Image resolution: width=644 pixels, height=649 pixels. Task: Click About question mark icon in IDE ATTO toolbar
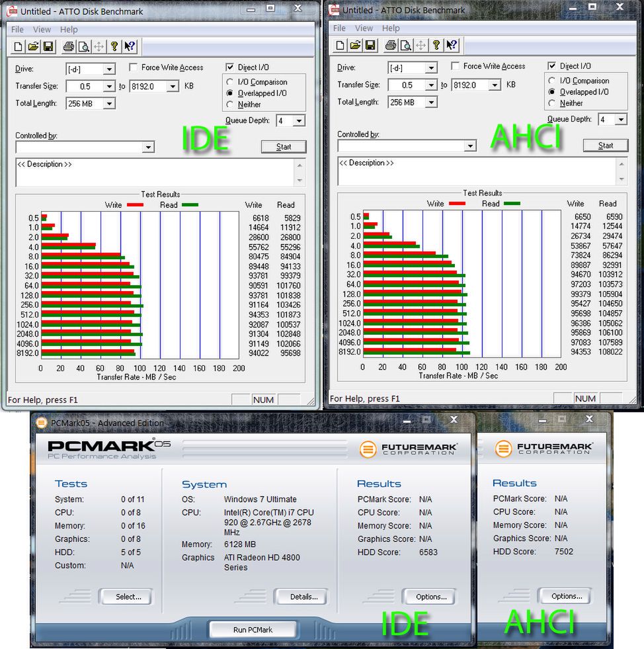pos(114,46)
